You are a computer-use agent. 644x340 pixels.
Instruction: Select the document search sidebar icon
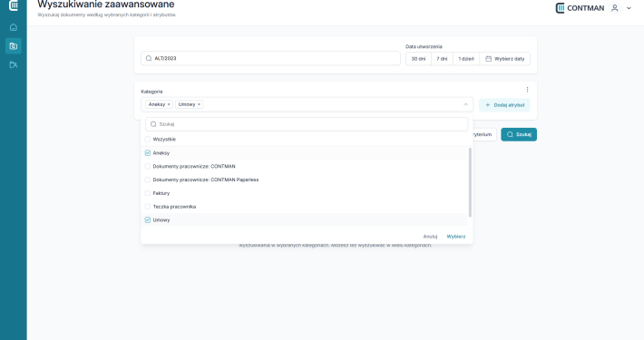tap(14, 46)
